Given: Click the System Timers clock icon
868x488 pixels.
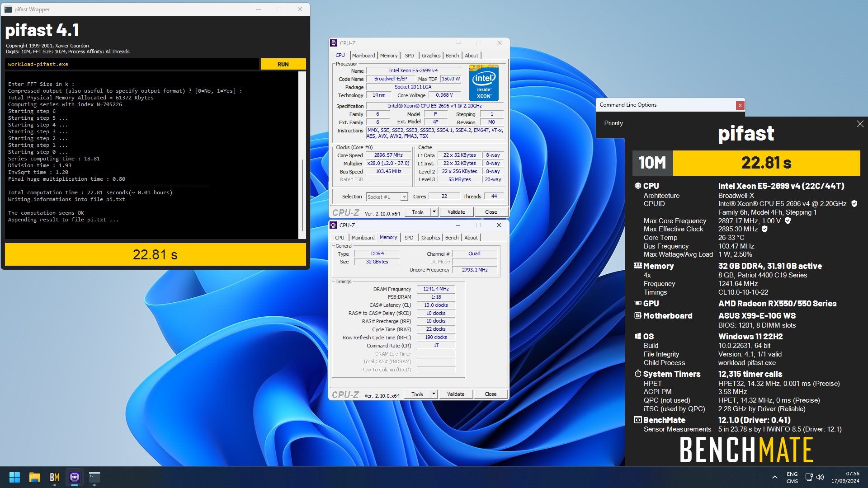Looking at the screenshot, I should 638,374.
